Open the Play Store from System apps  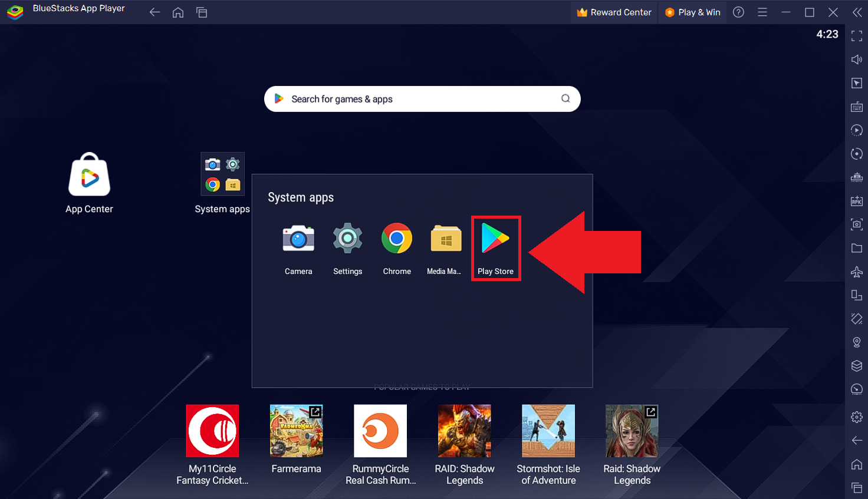pyautogui.click(x=496, y=244)
